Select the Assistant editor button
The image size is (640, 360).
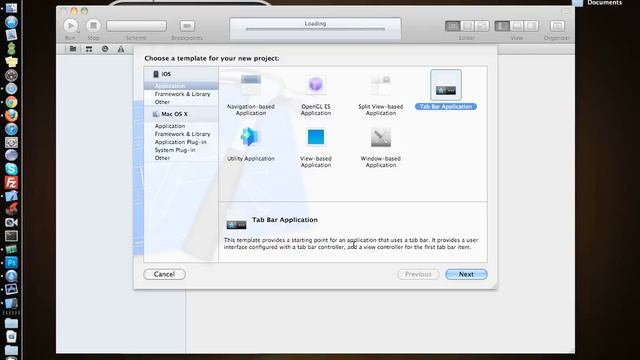point(467,26)
